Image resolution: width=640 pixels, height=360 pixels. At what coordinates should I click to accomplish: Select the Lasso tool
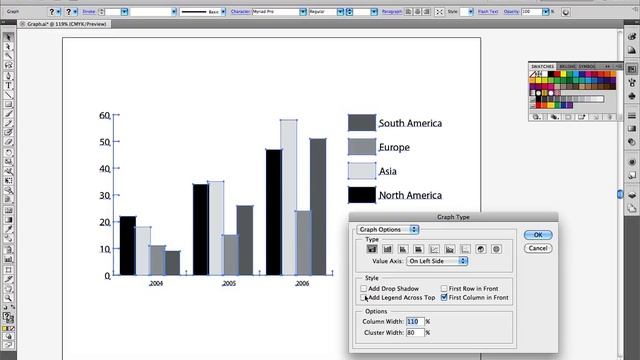(8, 66)
